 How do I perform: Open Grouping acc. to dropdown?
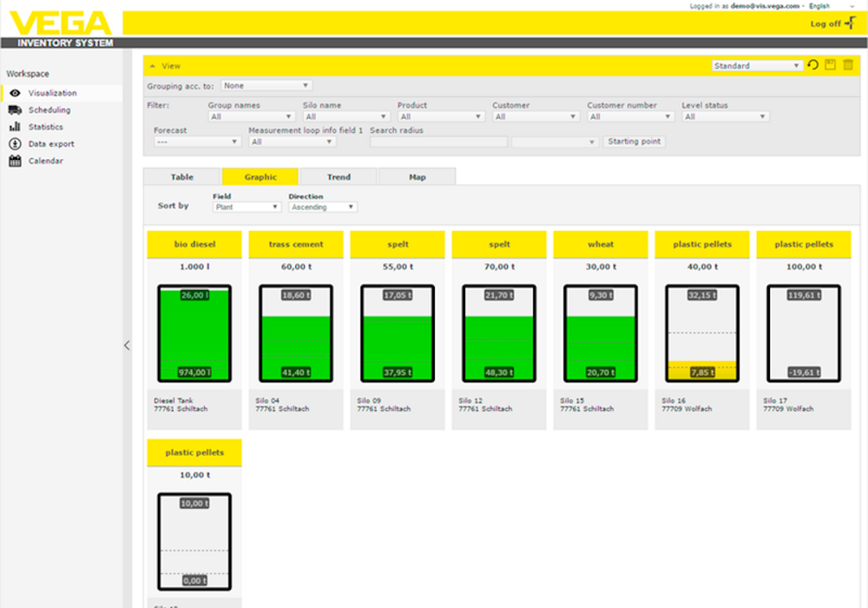pyautogui.click(x=266, y=86)
